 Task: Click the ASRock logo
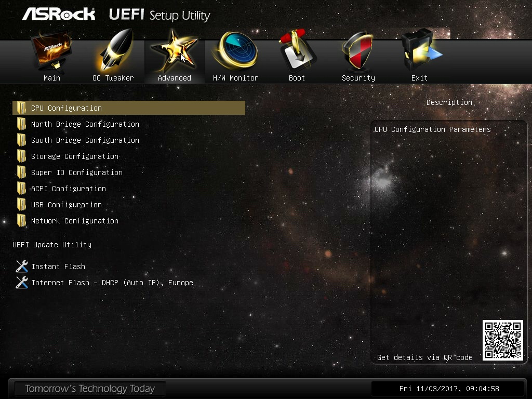[x=59, y=14]
